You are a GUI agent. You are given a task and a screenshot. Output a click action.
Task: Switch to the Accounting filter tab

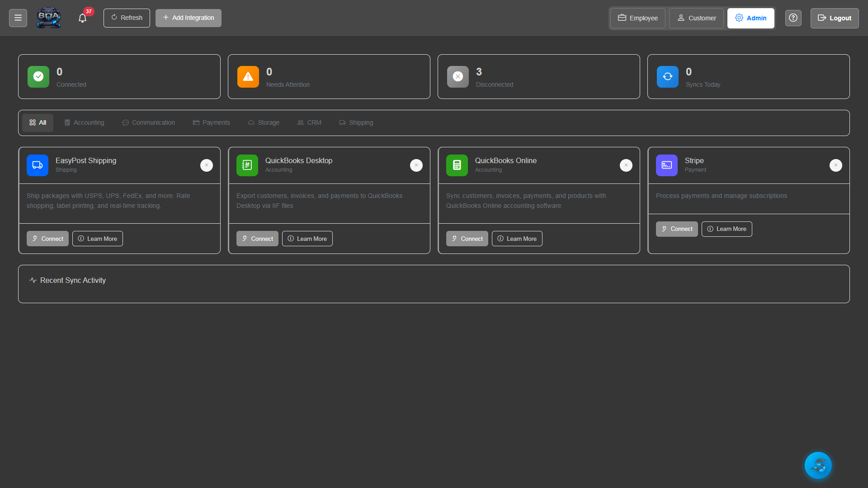(84, 122)
